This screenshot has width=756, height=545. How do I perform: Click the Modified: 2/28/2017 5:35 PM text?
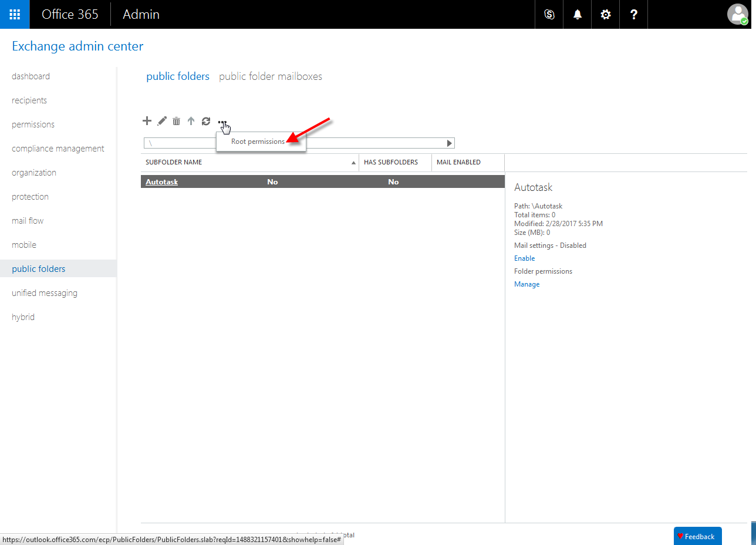click(x=558, y=224)
